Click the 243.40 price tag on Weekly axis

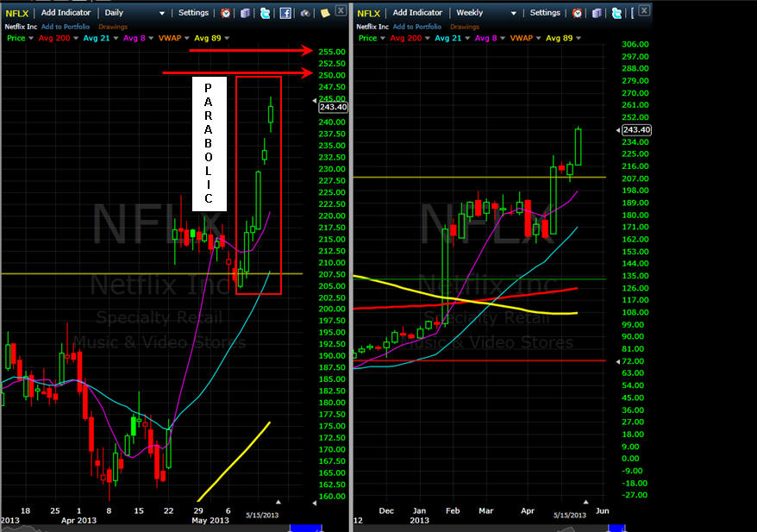[636, 130]
